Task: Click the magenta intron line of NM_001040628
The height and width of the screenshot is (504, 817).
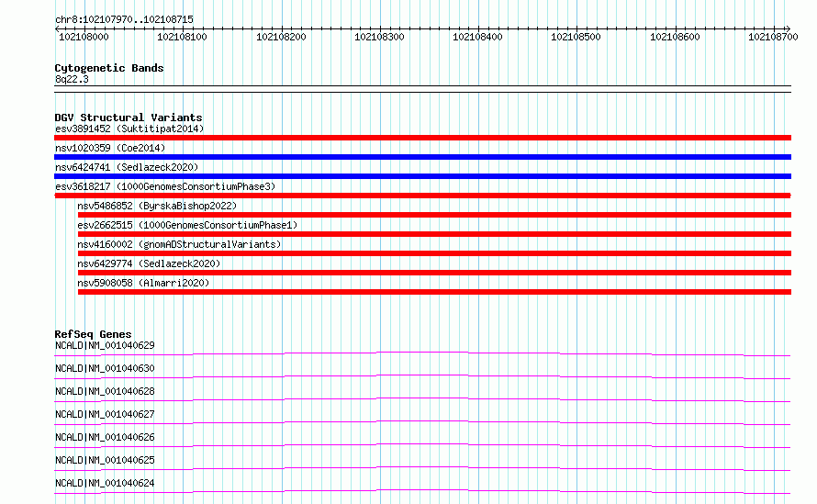Action: [x=422, y=398]
